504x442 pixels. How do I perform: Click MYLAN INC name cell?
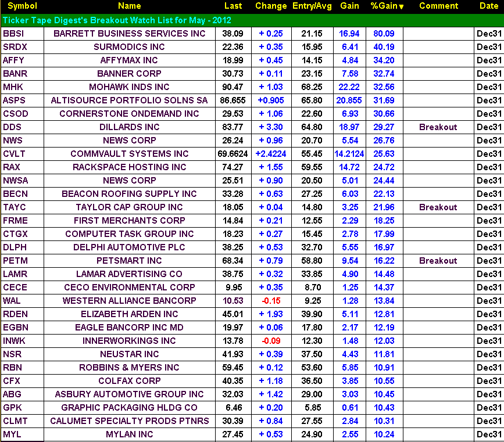tap(129, 434)
